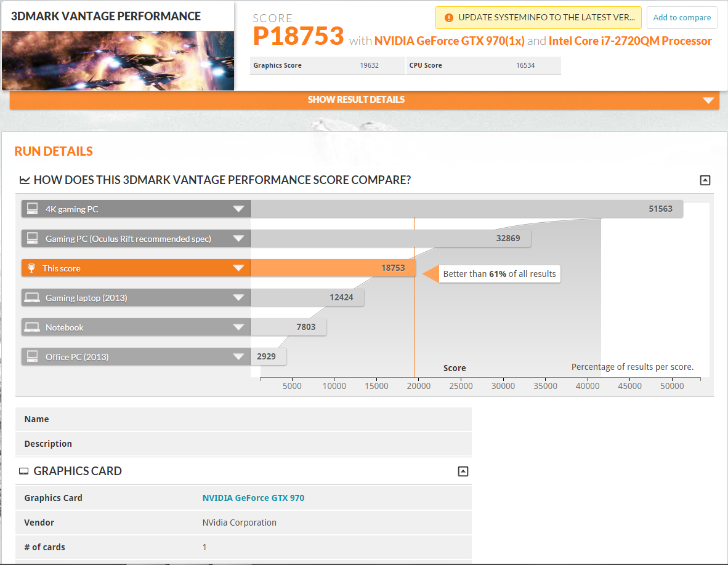Click the '# of cards' row
This screenshot has height=565, width=728.
pos(243,547)
